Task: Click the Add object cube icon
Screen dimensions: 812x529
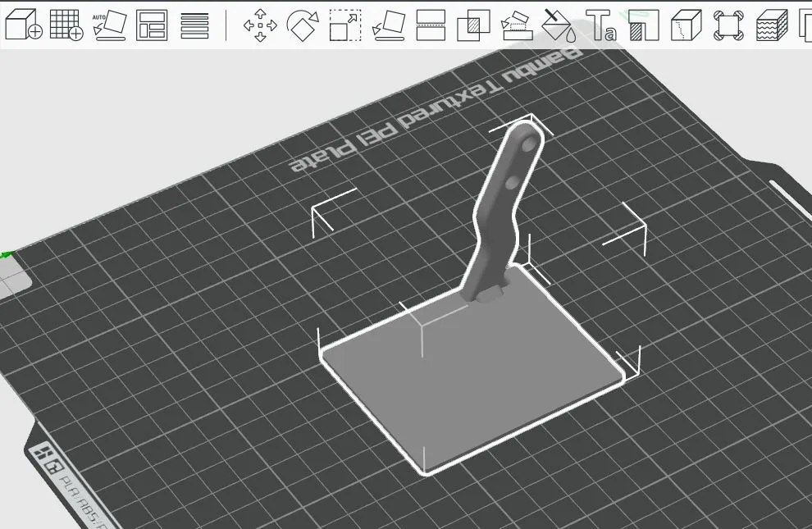Action: (23, 25)
